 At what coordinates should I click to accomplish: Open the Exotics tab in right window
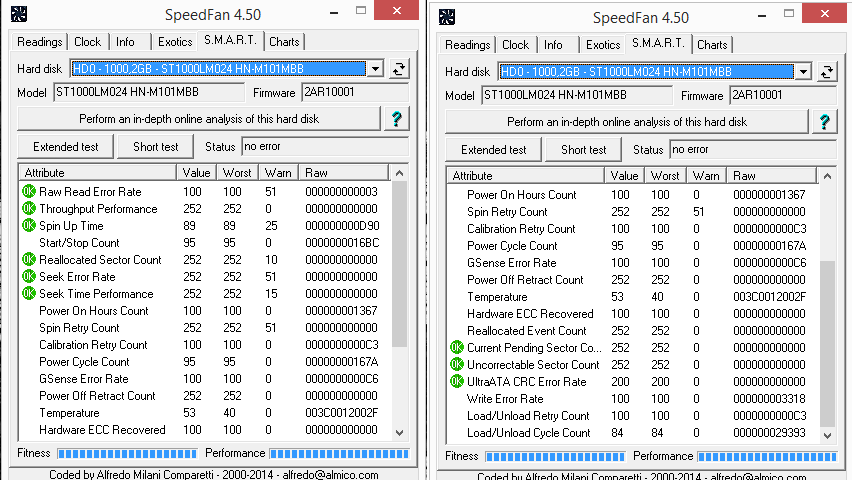point(603,45)
